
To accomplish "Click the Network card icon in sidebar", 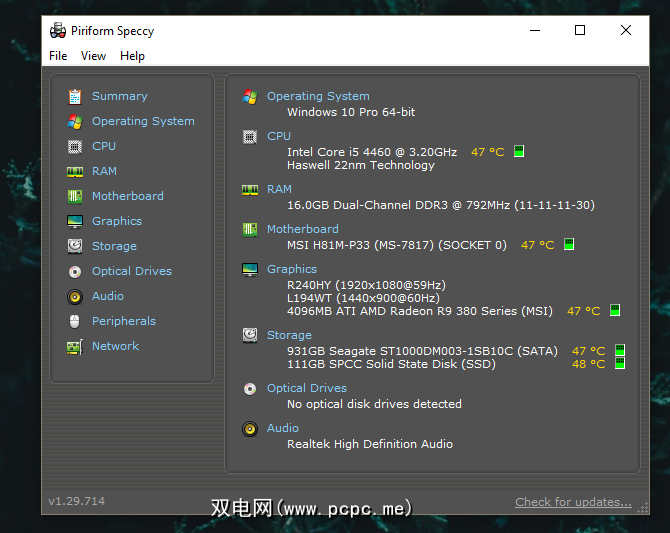I will (x=75, y=347).
